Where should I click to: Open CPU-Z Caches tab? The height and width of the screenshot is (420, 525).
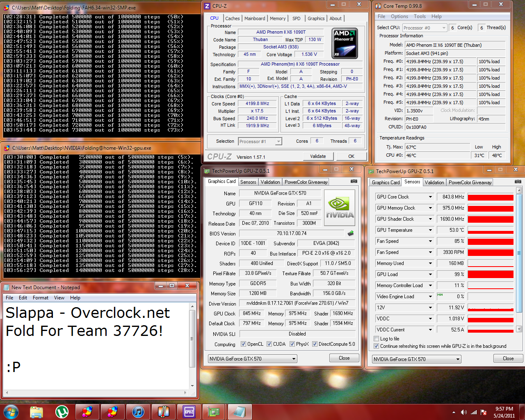(233, 18)
